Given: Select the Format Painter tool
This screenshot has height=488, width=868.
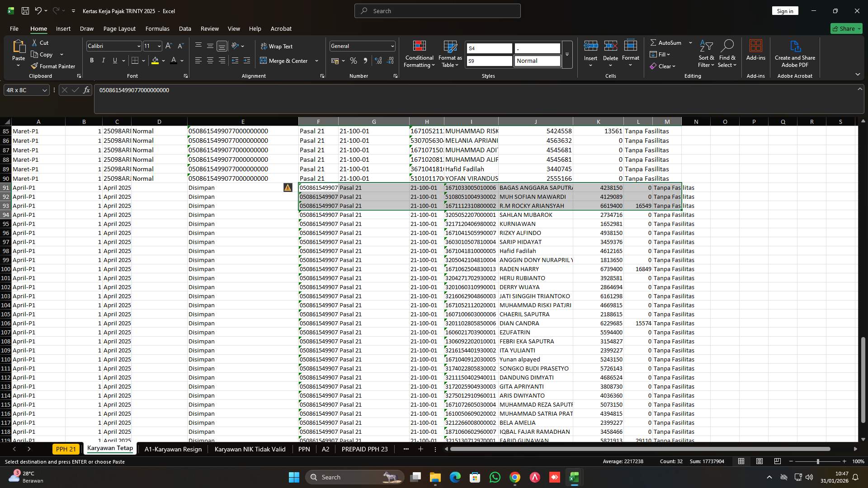Looking at the screenshot, I should [53, 66].
